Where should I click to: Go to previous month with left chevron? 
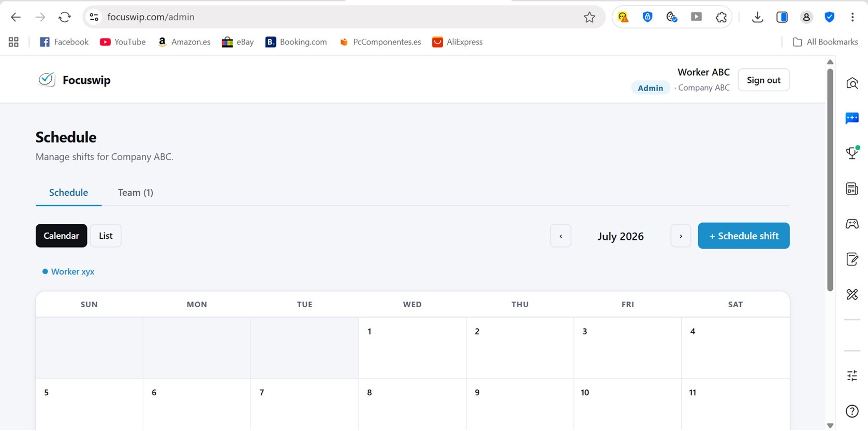click(x=561, y=236)
